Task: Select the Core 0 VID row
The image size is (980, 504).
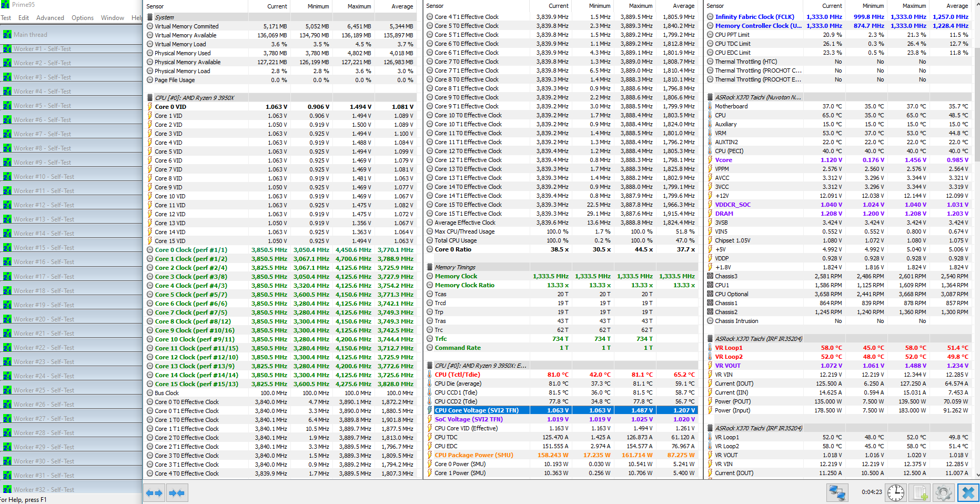Action: coord(281,107)
